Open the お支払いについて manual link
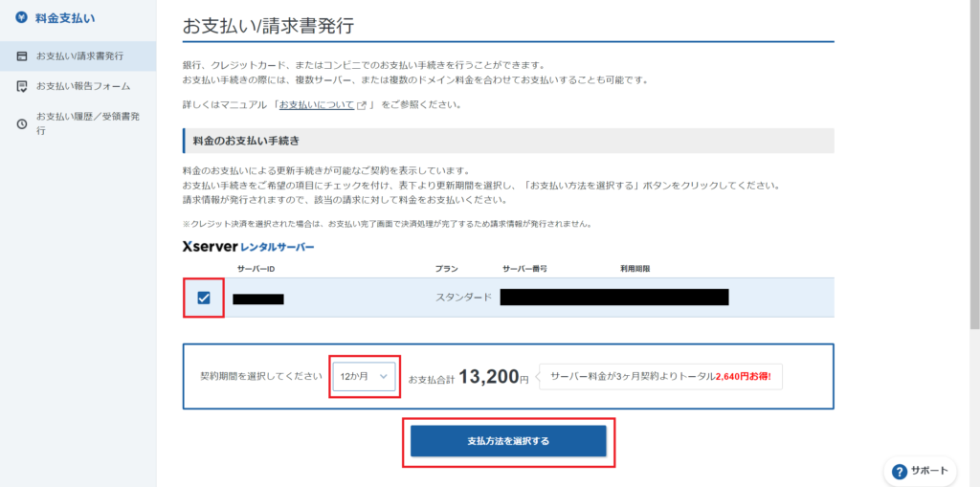The width and height of the screenshot is (980, 487). (316, 105)
